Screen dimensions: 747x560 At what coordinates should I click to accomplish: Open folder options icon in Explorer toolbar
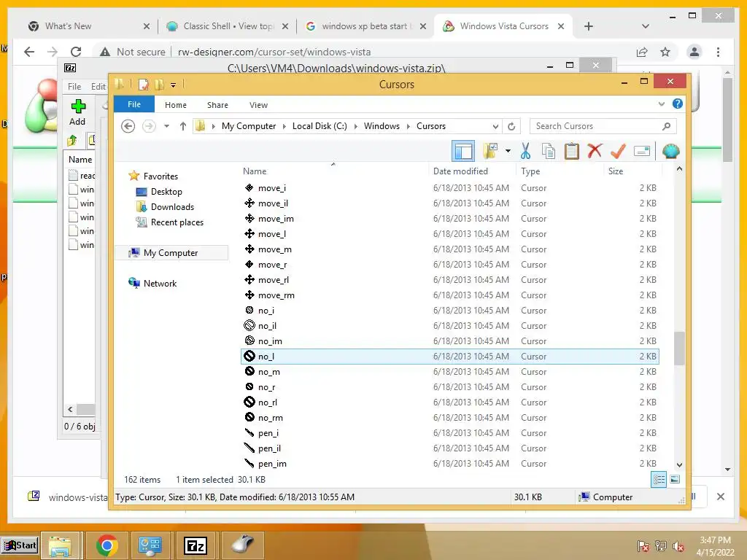490,152
